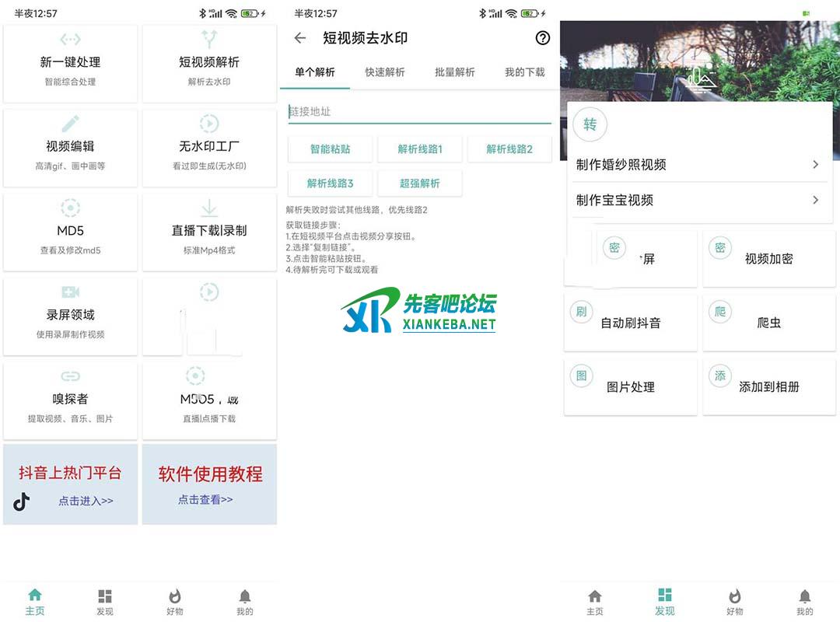Tap the TikTok logo icon
This screenshot has width=840, height=622.
(x=22, y=501)
